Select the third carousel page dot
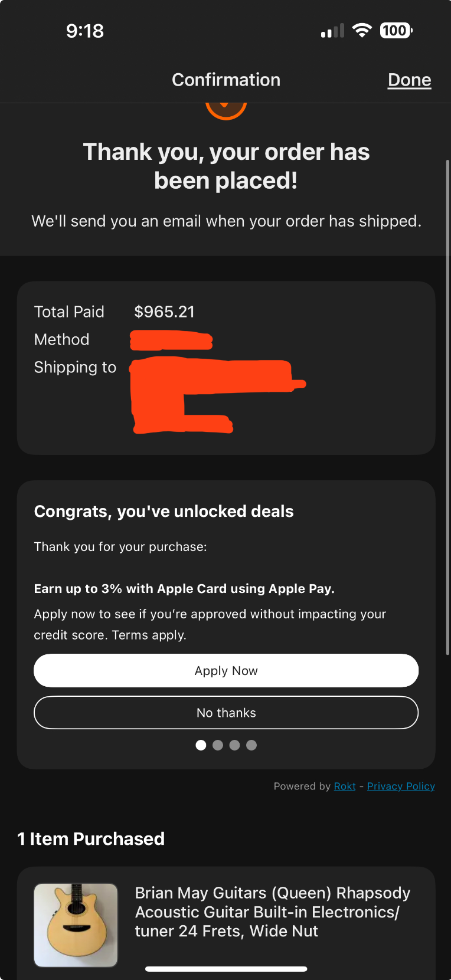This screenshot has width=451, height=980. 234,745
